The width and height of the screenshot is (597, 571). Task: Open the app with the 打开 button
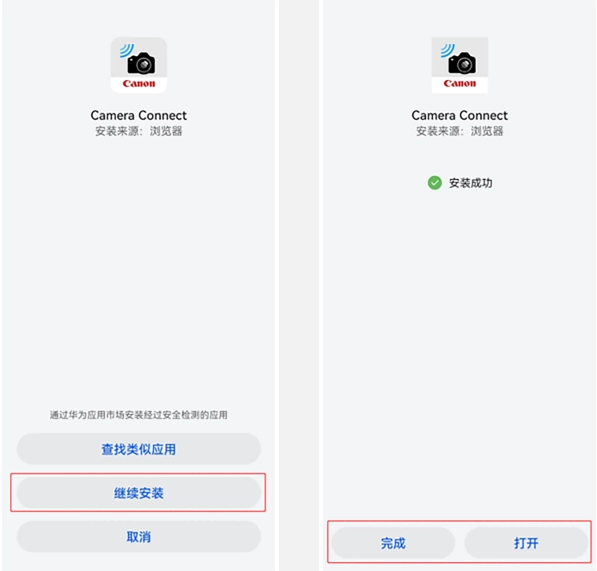point(526,543)
